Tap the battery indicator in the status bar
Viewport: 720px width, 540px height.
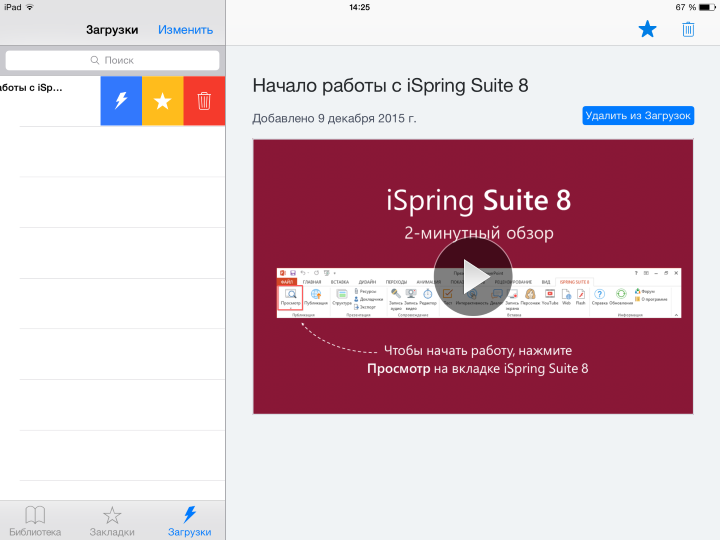(x=706, y=7)
